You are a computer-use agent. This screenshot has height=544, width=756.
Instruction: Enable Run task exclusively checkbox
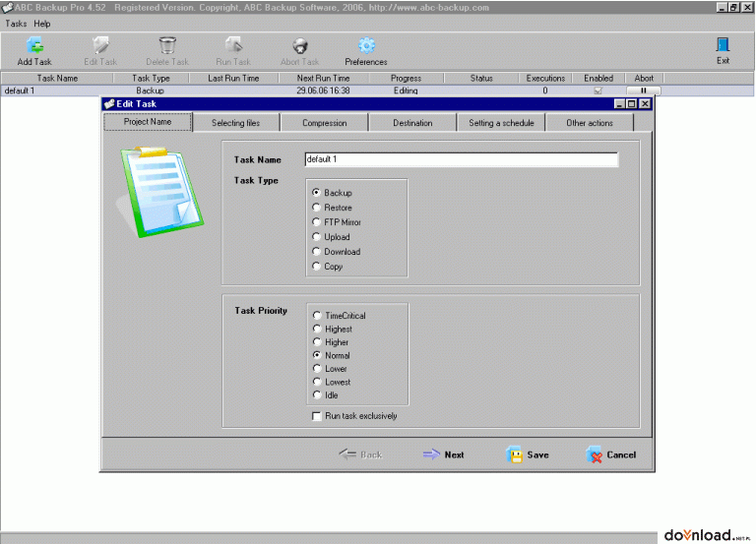click(x=317, y=416)
